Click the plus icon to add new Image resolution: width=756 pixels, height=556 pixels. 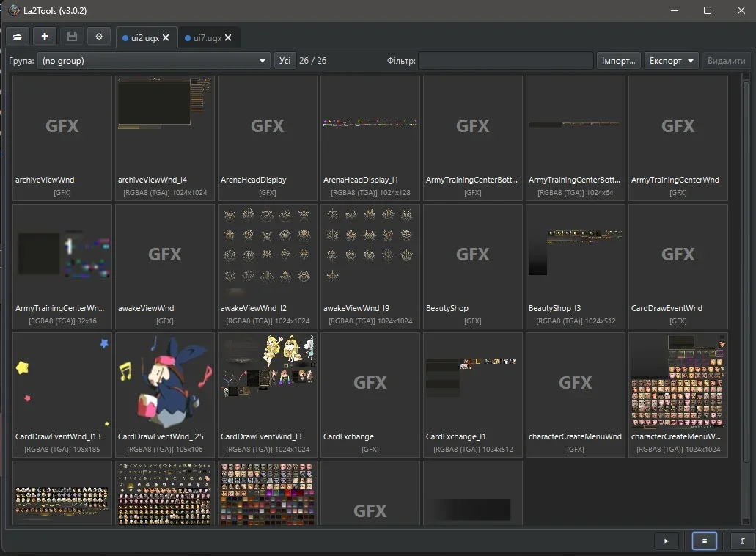click(x=45, y=37)
